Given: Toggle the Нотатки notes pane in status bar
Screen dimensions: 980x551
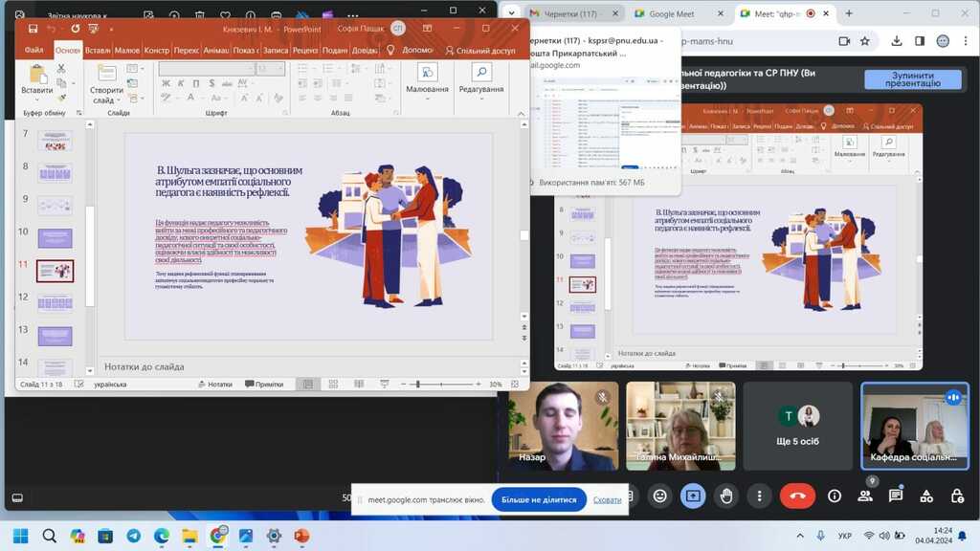Looking at the screenshot, I should pos(214,384).
